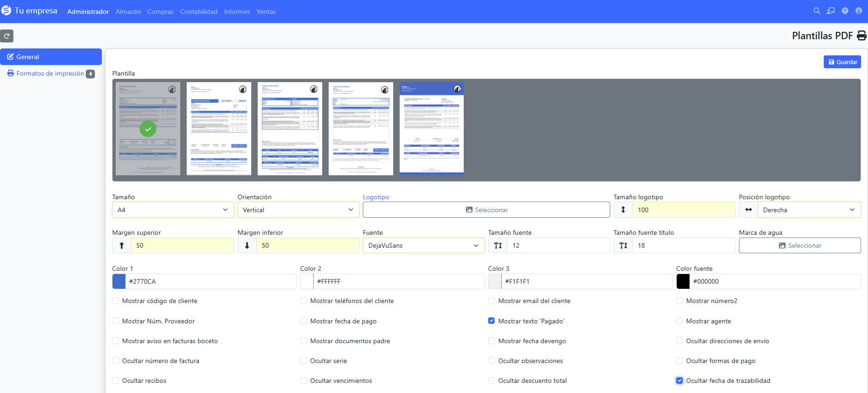
Task: Enable Mostrar código de cliente
Action: click(x=116, y=301)
